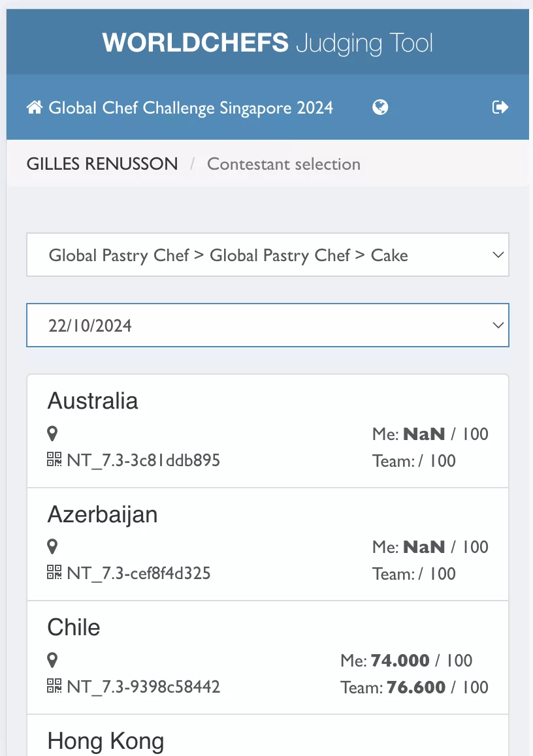This screenshot has height=756, width=533.
Task: Select the Azerbaijan contestant entry
Action: (267, 544)
